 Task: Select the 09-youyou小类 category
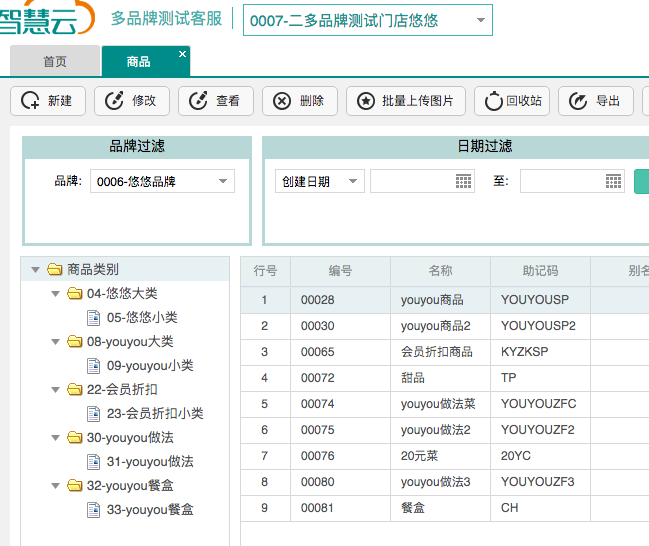150,366
